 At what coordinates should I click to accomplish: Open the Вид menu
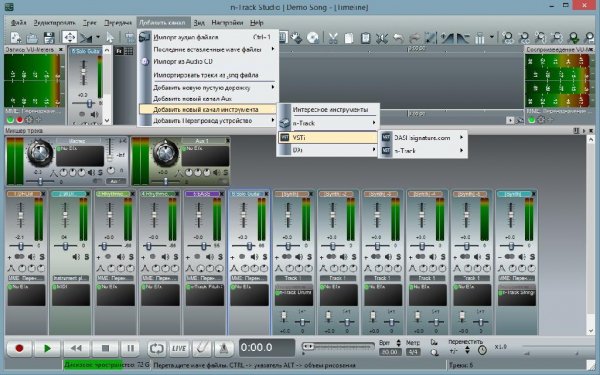[199, 23]
